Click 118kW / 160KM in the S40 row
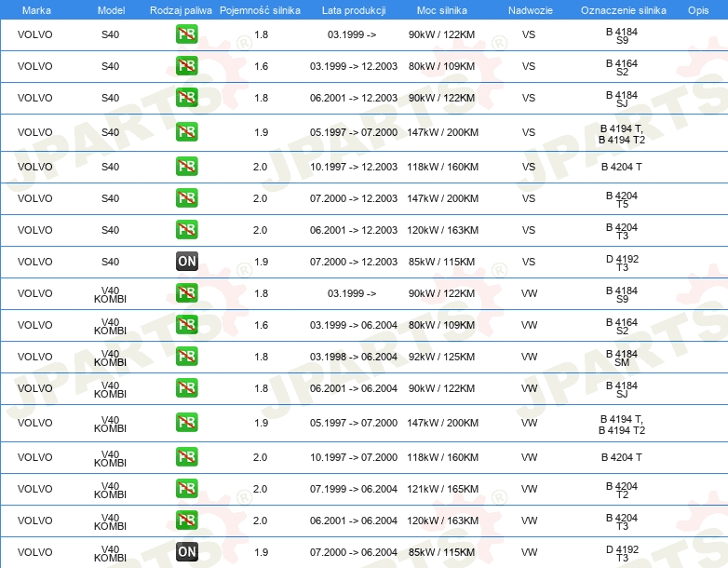The height and width of the screenshot is (568, 728). [x=442, y=167]
